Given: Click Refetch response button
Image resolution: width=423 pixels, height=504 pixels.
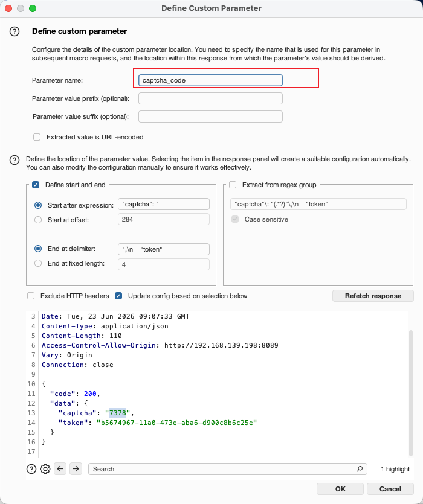Looking at the screenshot, I should 373,296.
